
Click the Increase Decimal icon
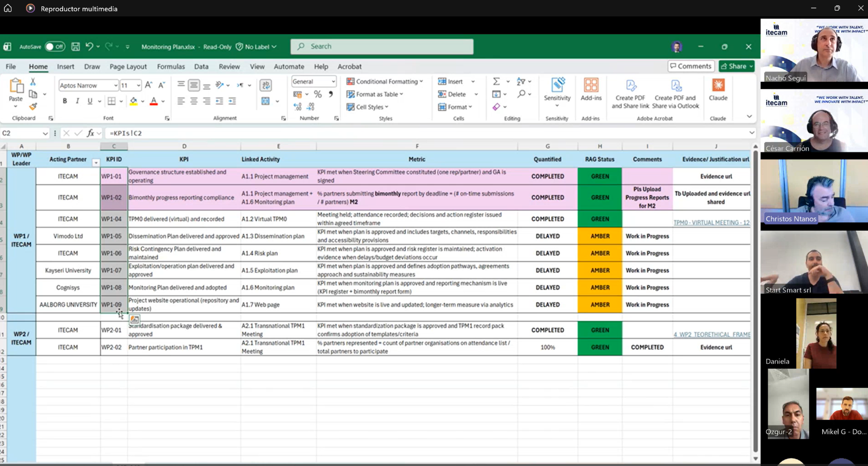click(298, 107)
